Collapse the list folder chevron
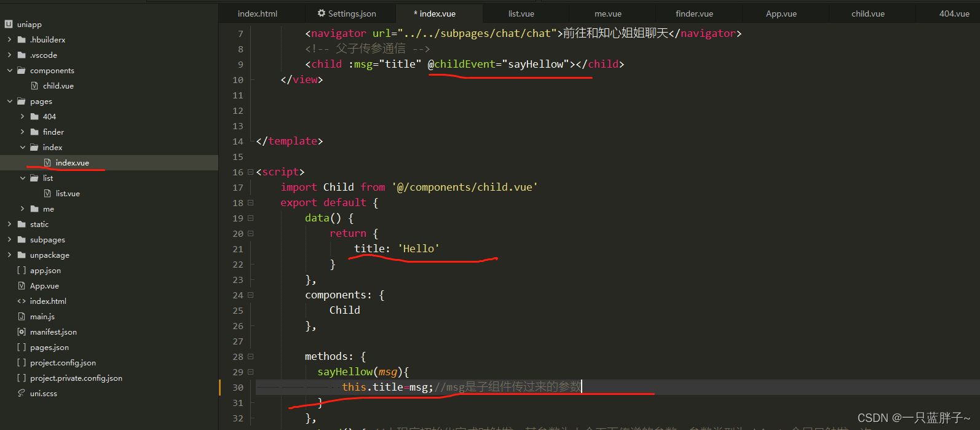The image size is (980, 430). point(22,178)
